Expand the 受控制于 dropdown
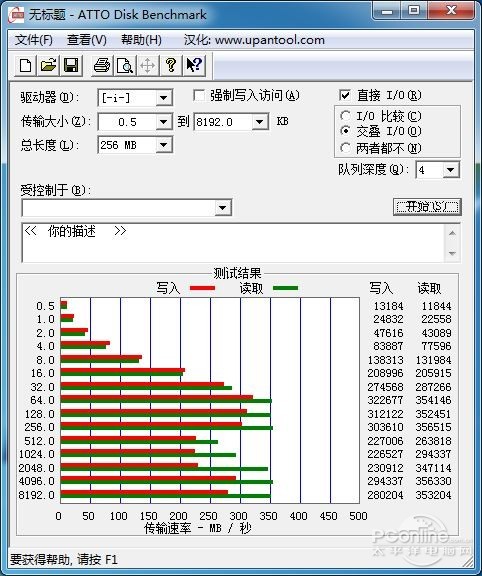Screen dimensions: 482x576 [x=222, y=208]
